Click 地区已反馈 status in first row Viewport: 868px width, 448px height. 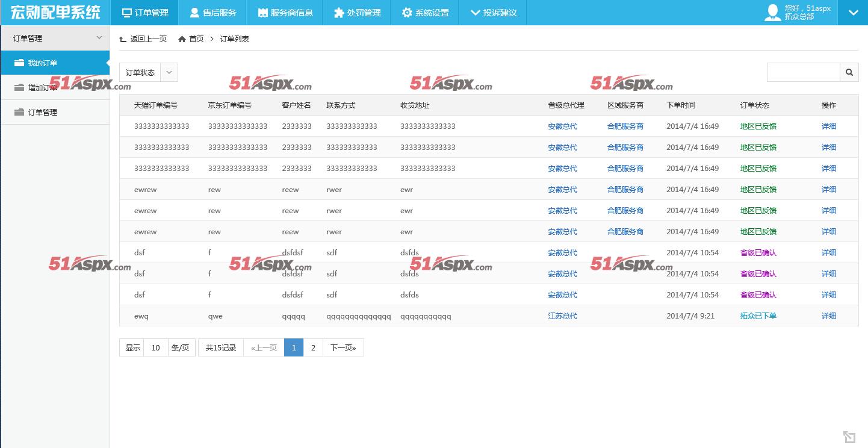(x=758, y=126)
